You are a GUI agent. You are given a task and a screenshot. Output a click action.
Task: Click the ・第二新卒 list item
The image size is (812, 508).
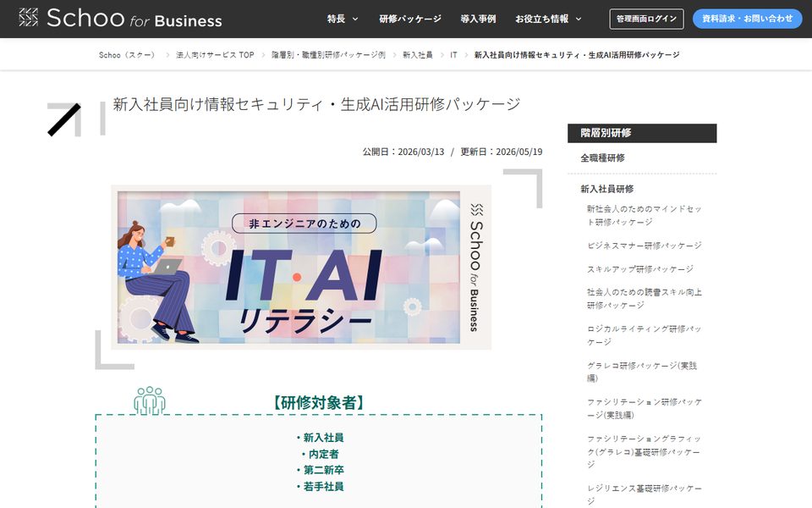click(x=320, y=470)
